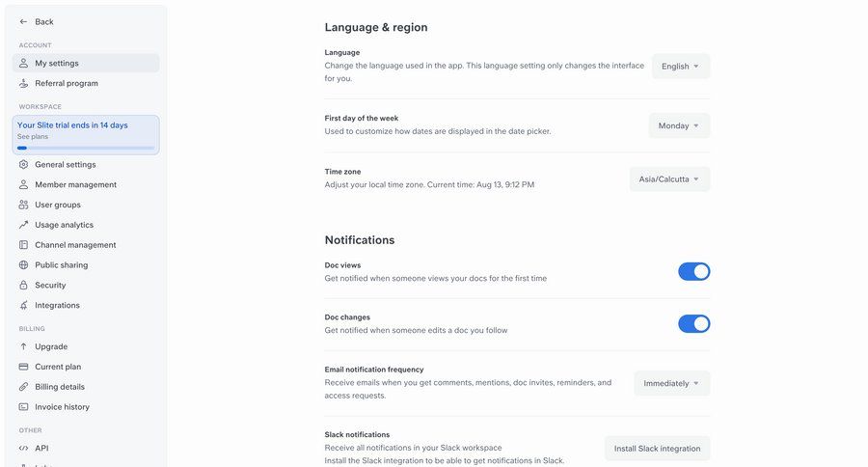This screenshot has height=467, width=868.
Task: Open the Language dropdown set to English
Action: pos(681,67)
